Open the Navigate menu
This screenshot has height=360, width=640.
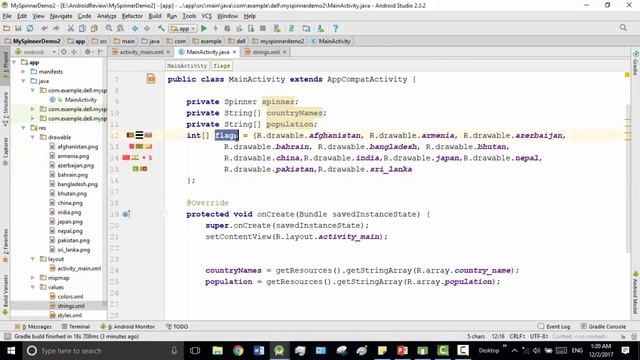pos(61,16)
